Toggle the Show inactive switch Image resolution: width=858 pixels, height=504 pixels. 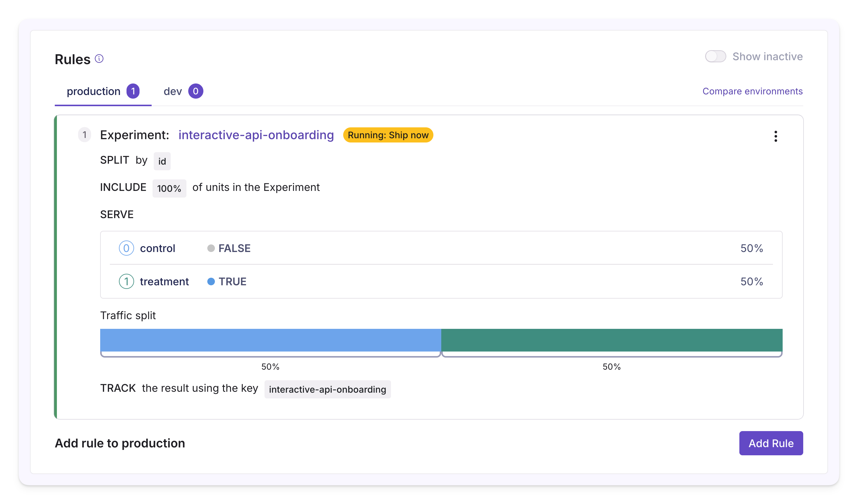(715, 57)
